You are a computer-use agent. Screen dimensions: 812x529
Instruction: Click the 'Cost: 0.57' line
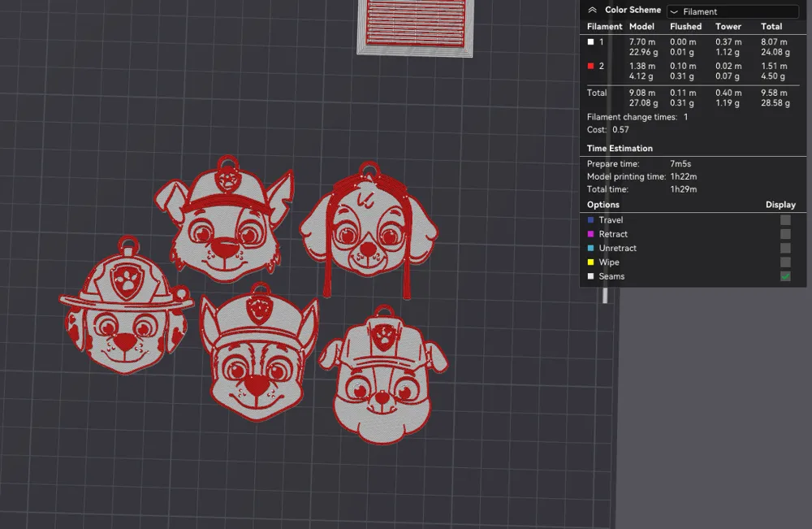pos(608,129)
